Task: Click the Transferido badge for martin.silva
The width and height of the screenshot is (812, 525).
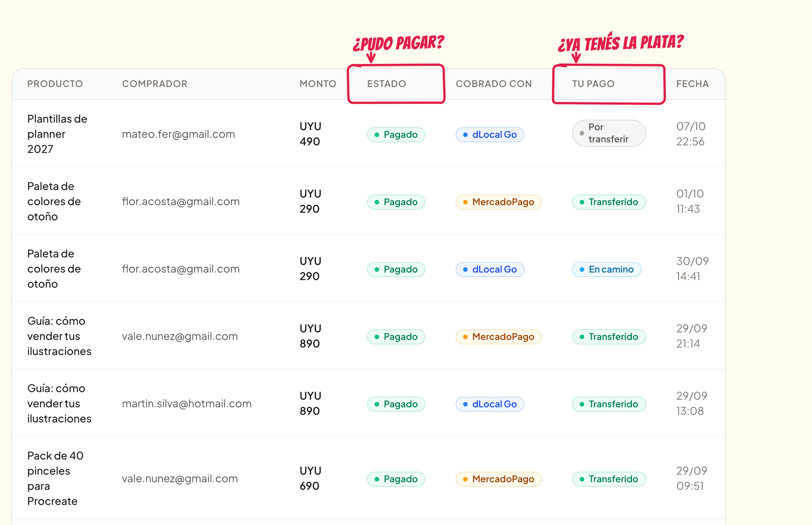Action: pos(609,404)
